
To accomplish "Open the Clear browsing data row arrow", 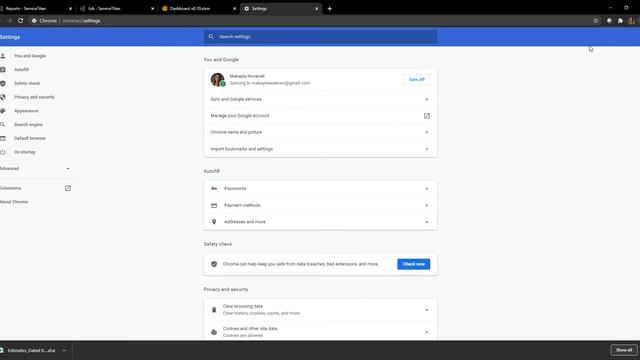I will click(x=427, y=310).
